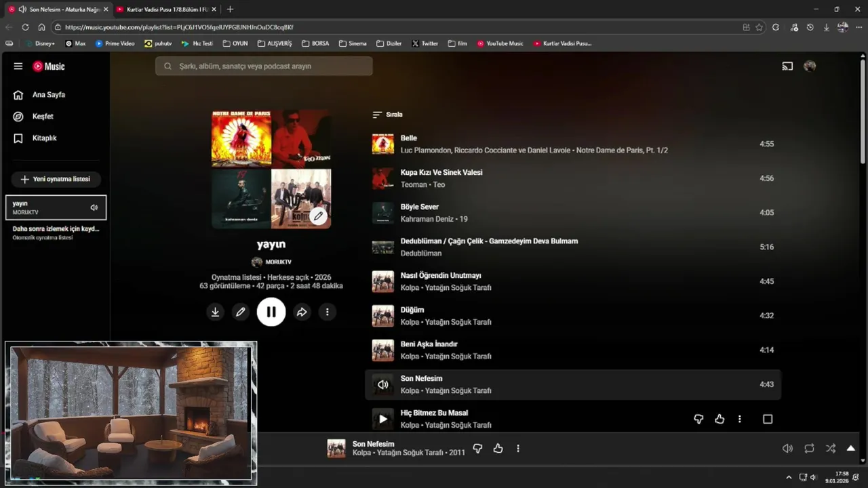Open Daha sonra izlemek için kaydedilenler playlist

pos(56,232)
